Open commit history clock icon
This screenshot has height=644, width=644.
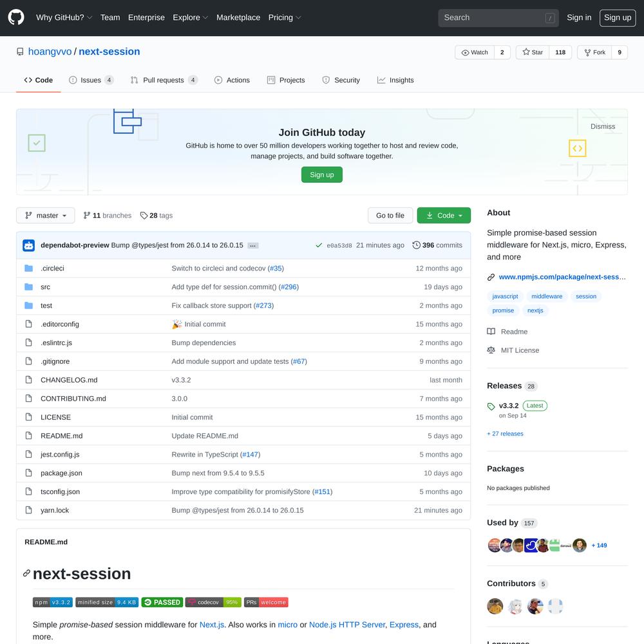pyautogui.click(x=417, y=245)
